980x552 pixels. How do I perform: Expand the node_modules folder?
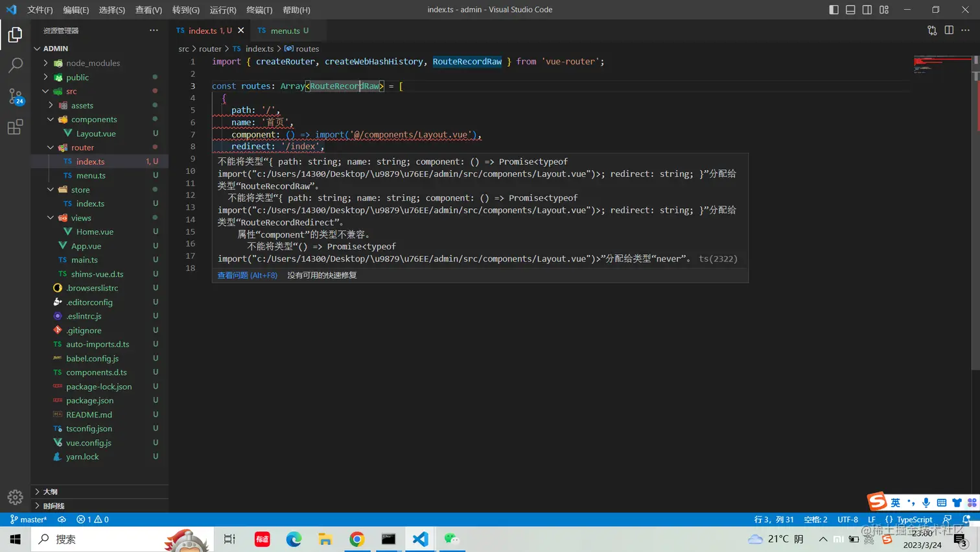[x=93, y=63]
